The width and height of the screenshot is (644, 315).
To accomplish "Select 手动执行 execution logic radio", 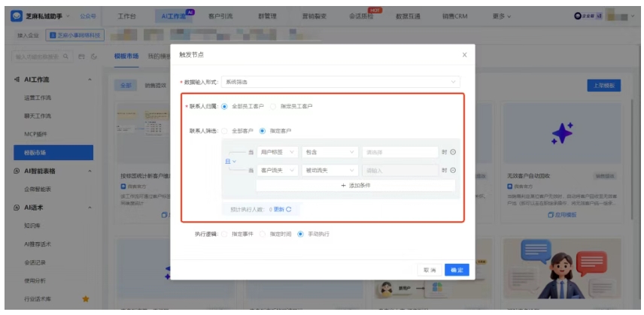I will click(x=301, y=235).
